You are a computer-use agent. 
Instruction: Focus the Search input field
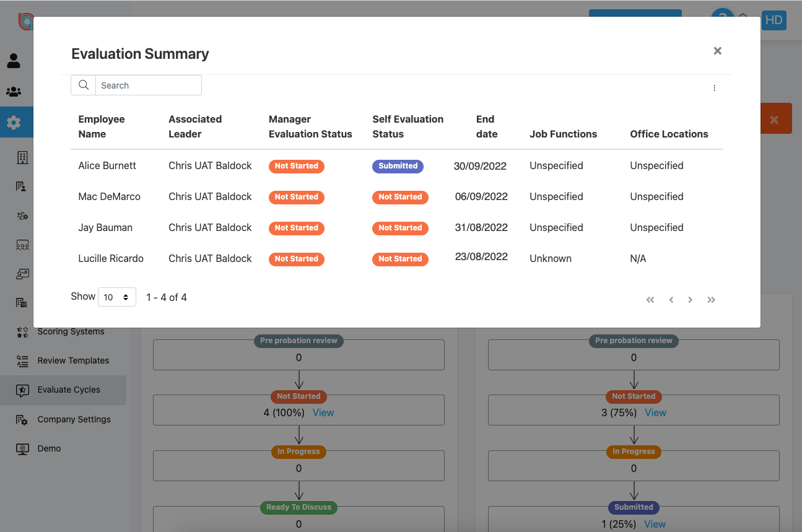pyautogui.click(x=149, y=85)
